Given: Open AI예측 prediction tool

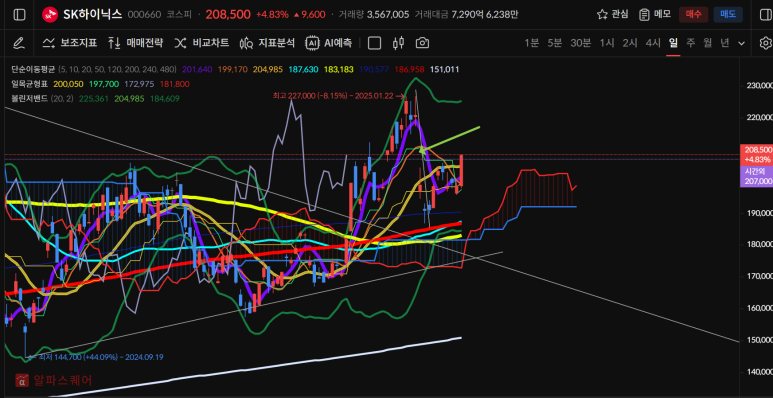Looking at the screenshot, I should pos(328,43).
